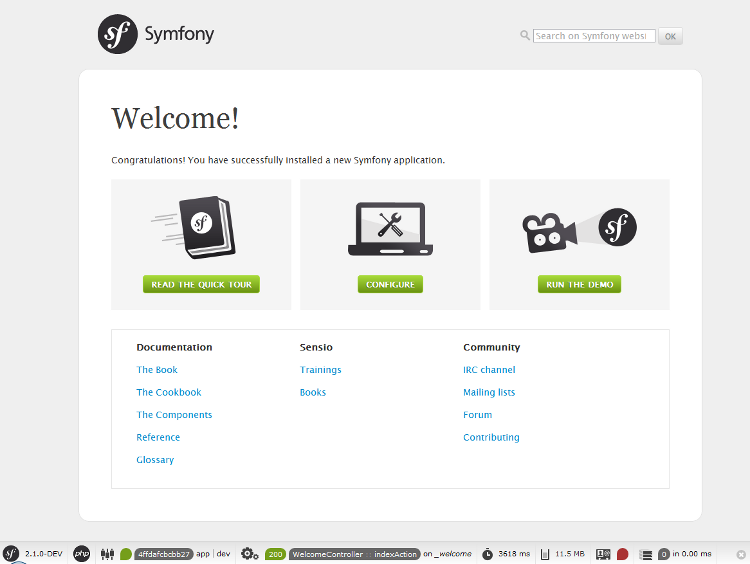Click the memory usage icon in the toolbar
The height and width of the screenshot is (564, 750).
pos(545,554)
